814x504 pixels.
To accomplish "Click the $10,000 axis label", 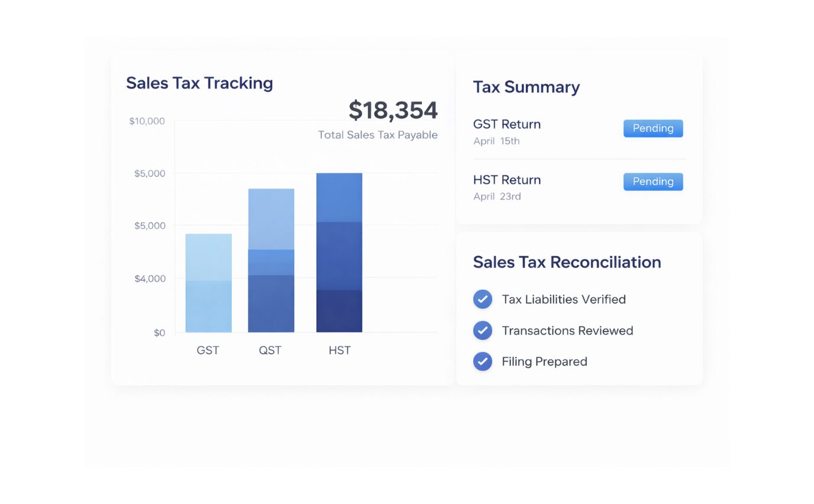I will (x=147, y=121).
